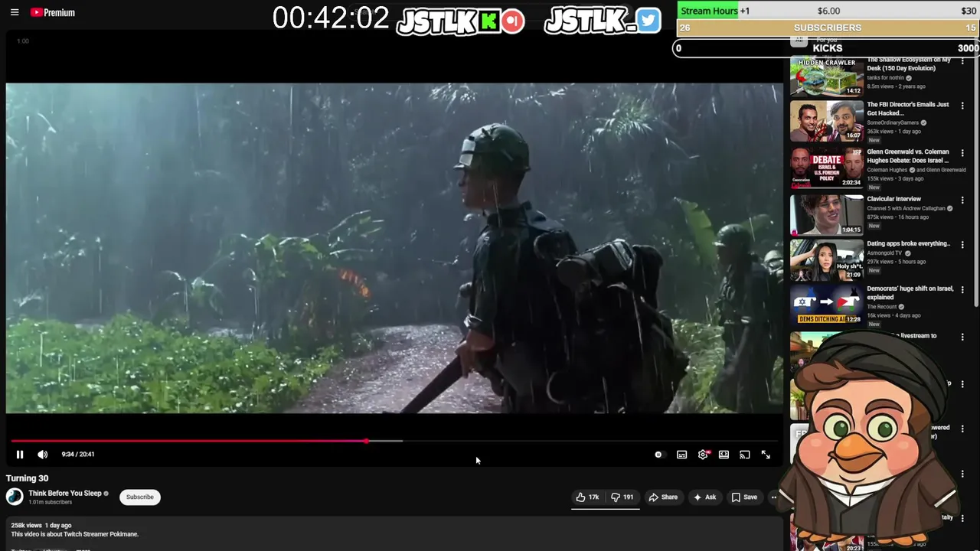Switch to theater mode

click(724, 455)
